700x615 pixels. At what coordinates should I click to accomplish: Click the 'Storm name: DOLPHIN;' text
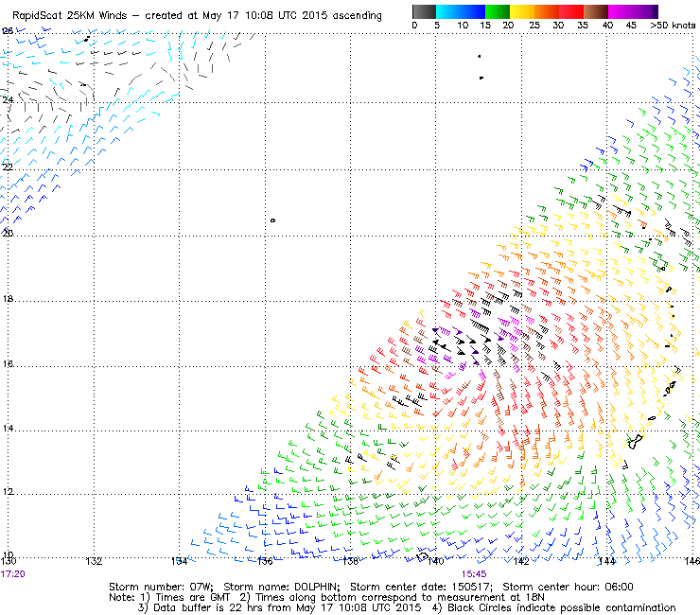(x=281, y=587)
